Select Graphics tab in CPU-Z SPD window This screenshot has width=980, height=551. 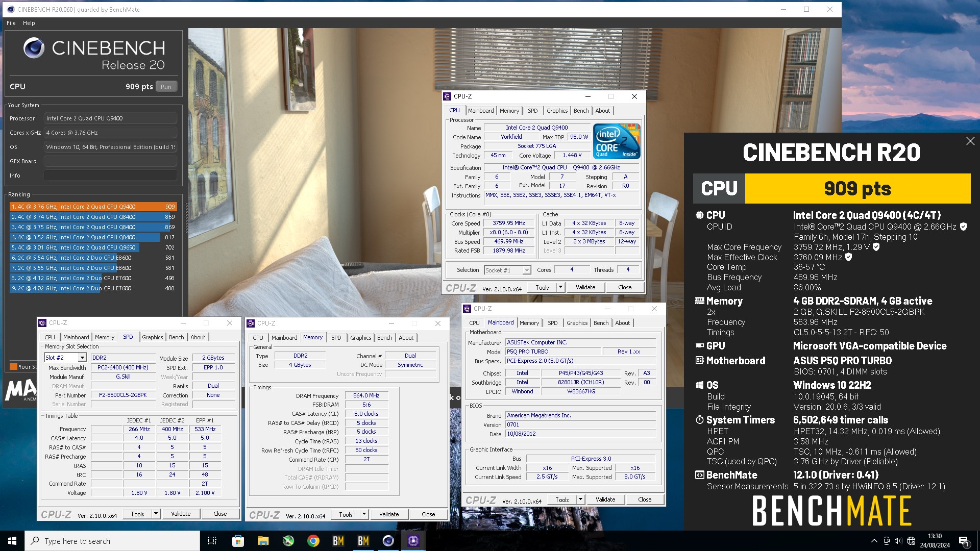pyautogui.click(x=153, y=337)
